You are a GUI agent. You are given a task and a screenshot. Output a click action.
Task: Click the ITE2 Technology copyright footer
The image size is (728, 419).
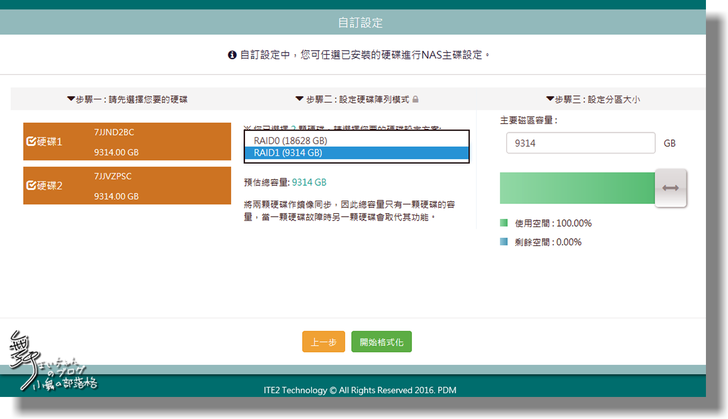tap(360, 390)
